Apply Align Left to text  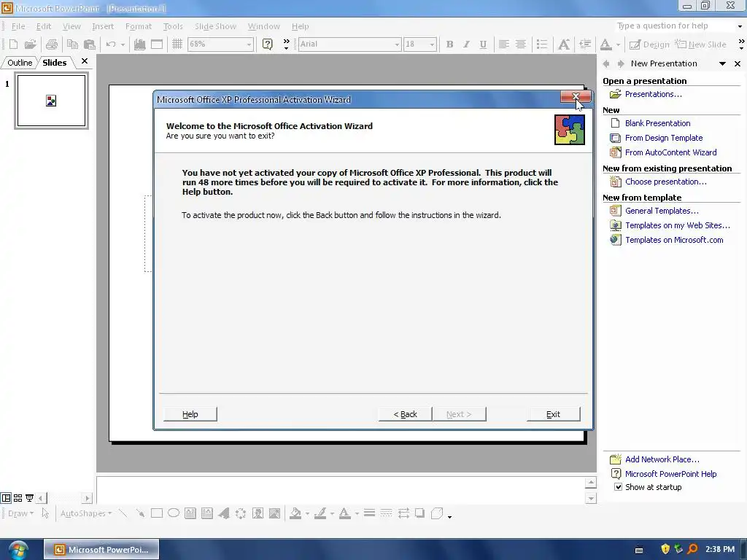pyautogui.click(x=503, y=44)
